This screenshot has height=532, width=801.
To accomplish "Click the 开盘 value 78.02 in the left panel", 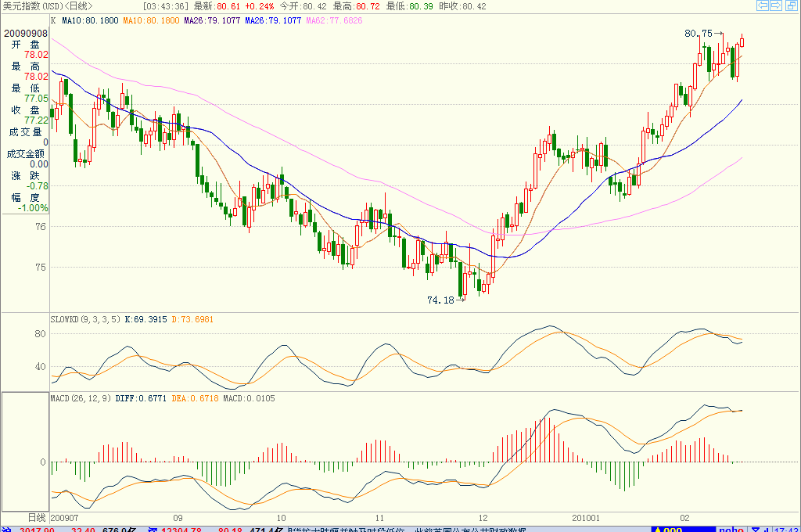I will pos(36,55).
